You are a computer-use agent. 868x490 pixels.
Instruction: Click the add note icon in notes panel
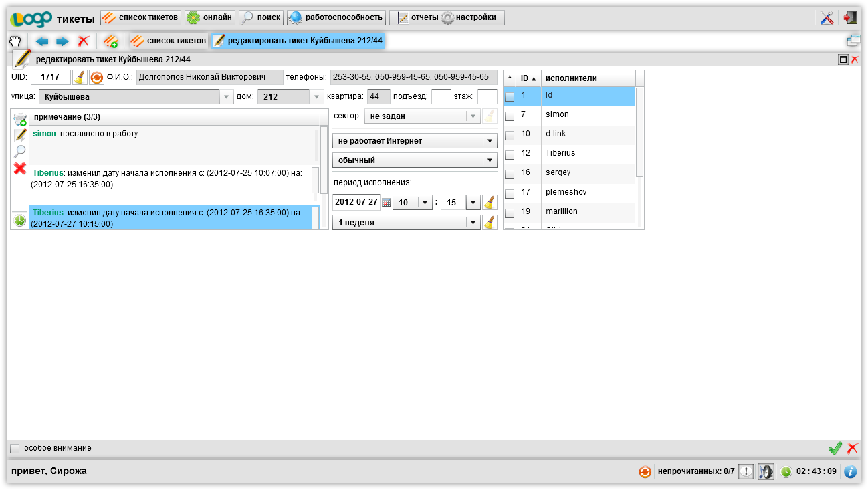coord(20,119)
